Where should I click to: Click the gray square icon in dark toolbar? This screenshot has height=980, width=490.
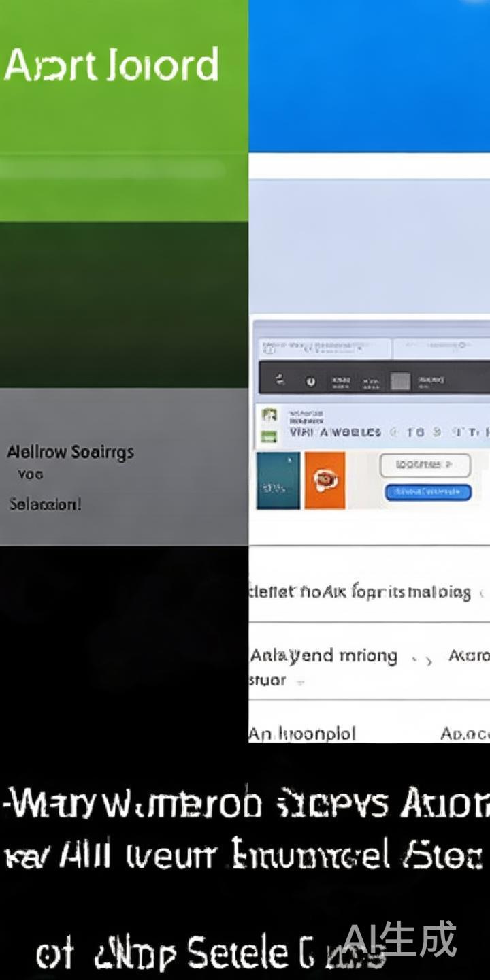400,381
